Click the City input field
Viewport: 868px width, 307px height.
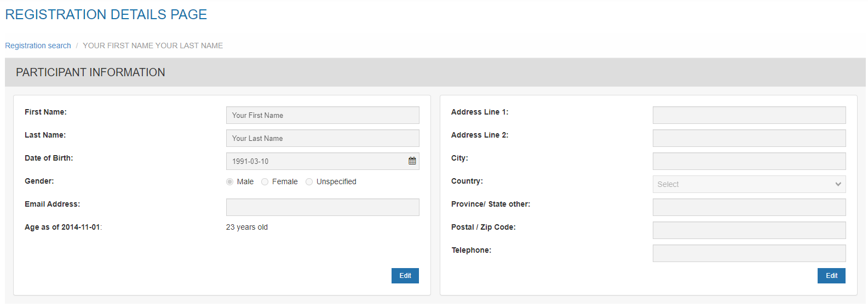click(x=749, y=161)
